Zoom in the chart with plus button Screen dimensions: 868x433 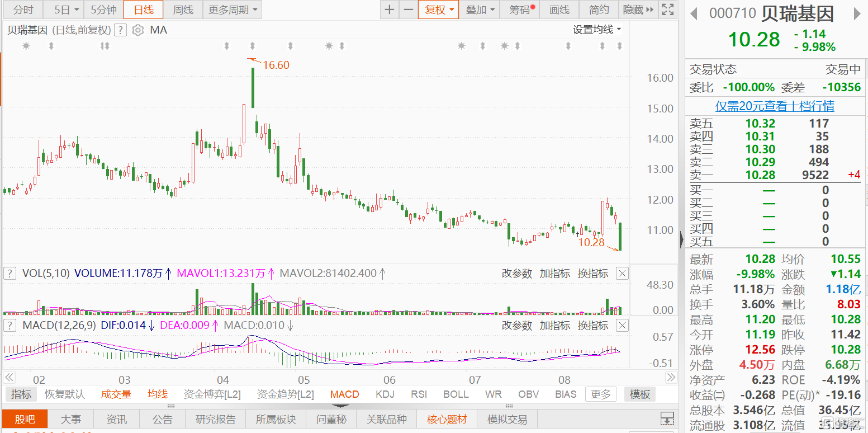coord(390,10)
